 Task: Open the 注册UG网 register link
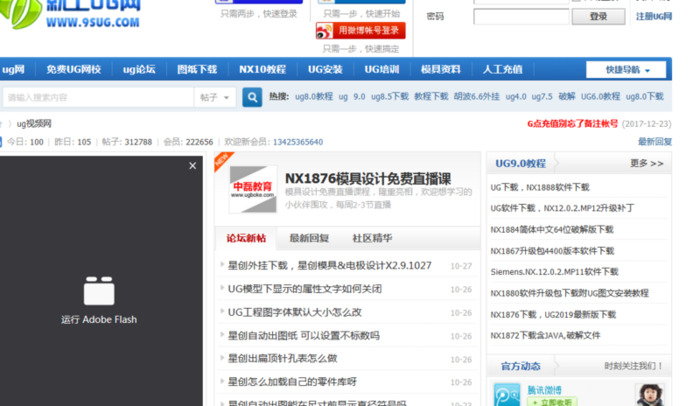(x=654, y=17)
